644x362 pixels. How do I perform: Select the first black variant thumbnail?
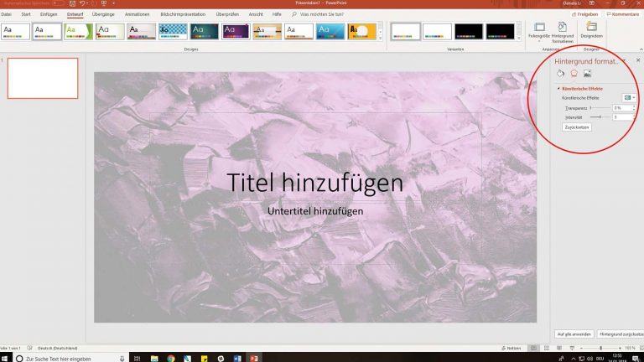click(469, 32)
